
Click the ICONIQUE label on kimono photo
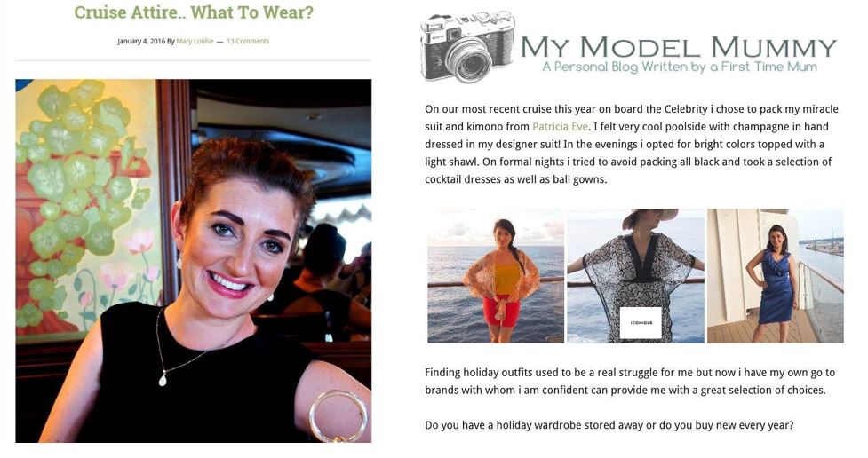[x=641, y=322]
